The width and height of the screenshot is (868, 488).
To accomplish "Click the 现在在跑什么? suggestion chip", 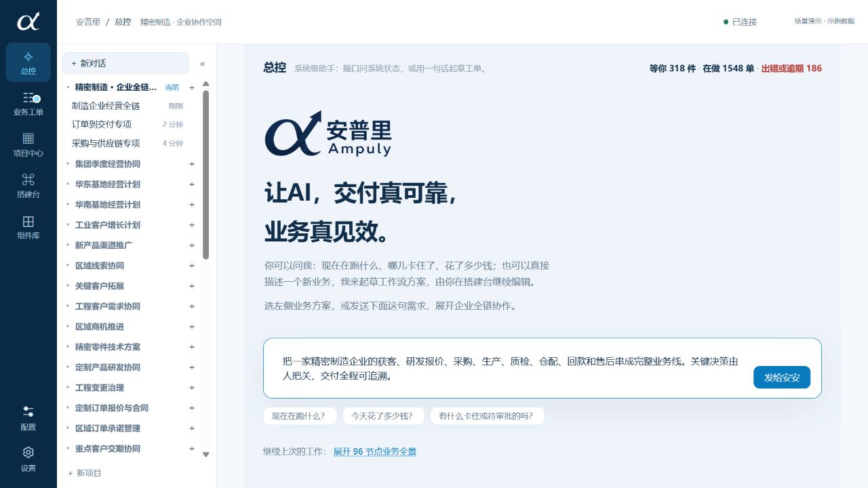I will click(300, 416).
